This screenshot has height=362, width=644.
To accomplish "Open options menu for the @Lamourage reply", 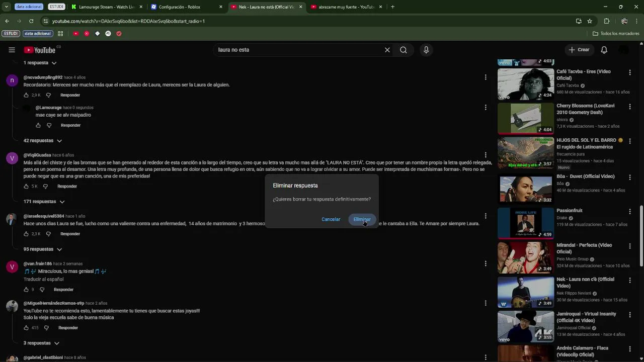I will tap(486, 107).
